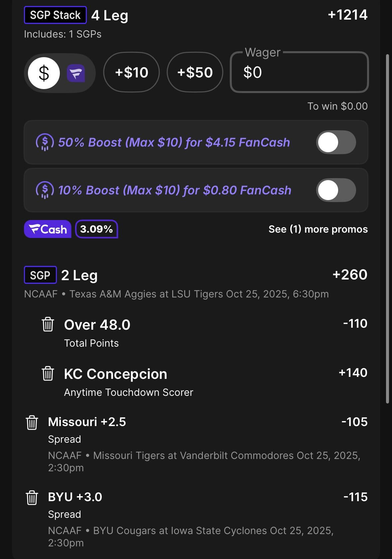This screenshot has width=392, height=559.
Task: Tap the FCash rewards badge
Action: 48,229
